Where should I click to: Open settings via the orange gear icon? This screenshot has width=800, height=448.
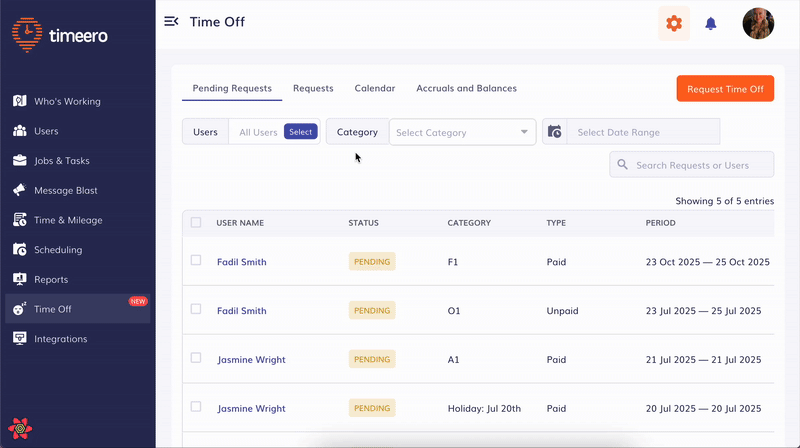674,23
